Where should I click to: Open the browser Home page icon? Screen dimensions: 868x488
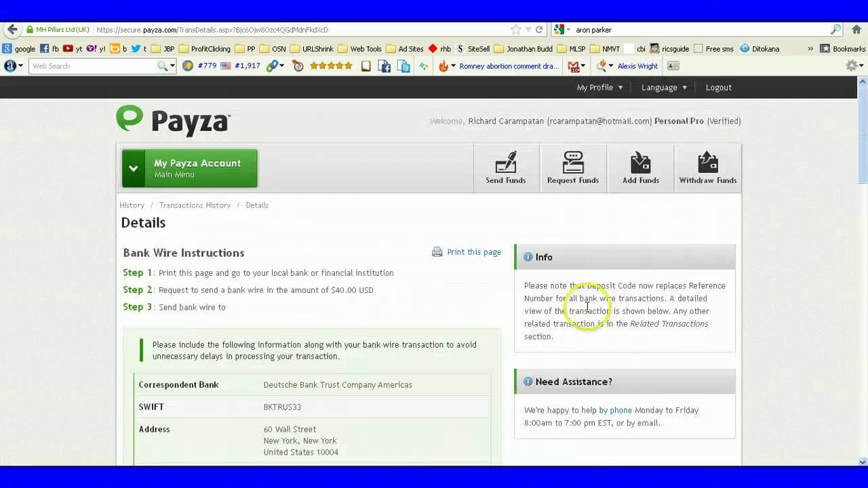coord(856,29)
